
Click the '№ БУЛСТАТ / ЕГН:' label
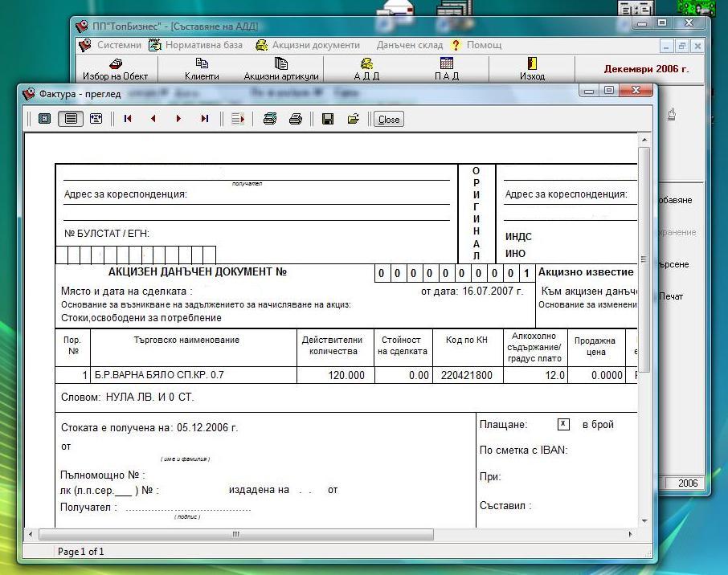[x=107, y=234]
